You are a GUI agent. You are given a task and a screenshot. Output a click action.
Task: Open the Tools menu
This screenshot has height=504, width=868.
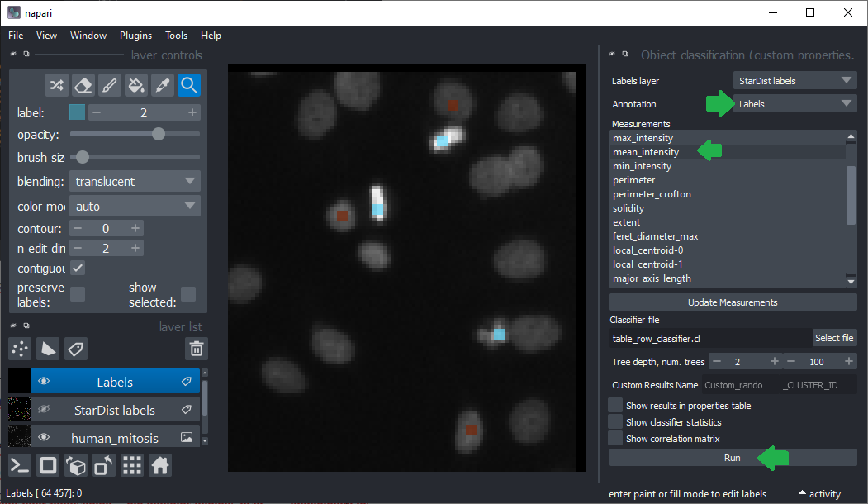pos(176,36)
